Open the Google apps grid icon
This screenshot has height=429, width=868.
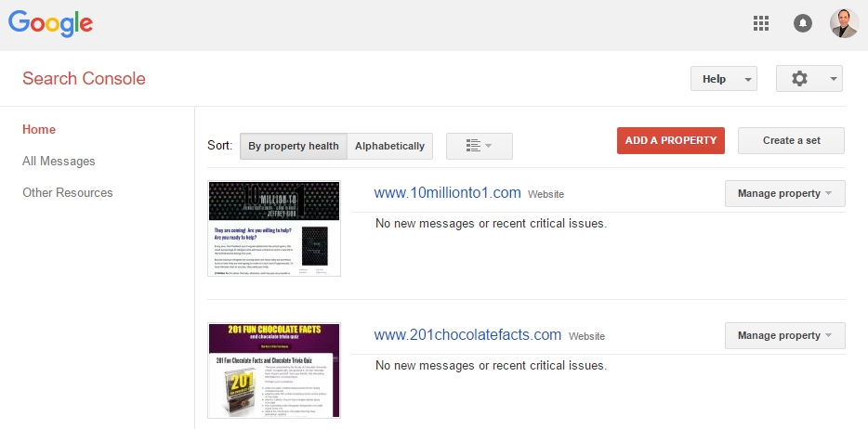[x=761, y=23]
